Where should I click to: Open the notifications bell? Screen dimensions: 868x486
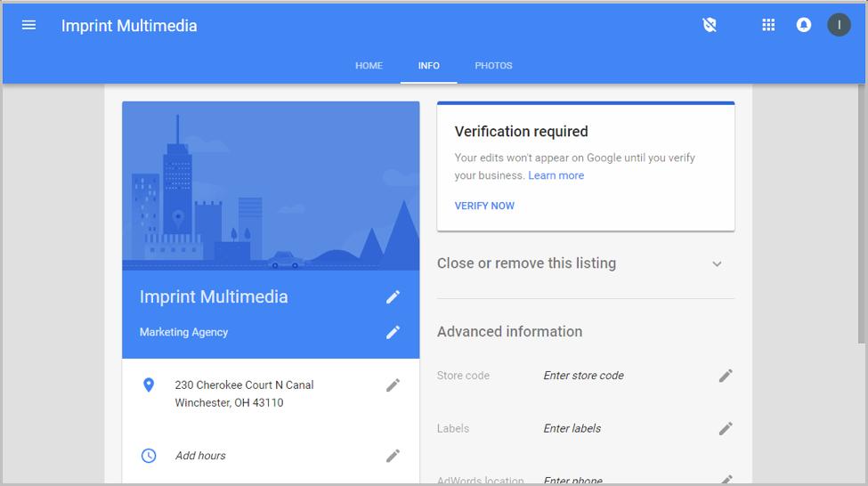pos(804,25)
